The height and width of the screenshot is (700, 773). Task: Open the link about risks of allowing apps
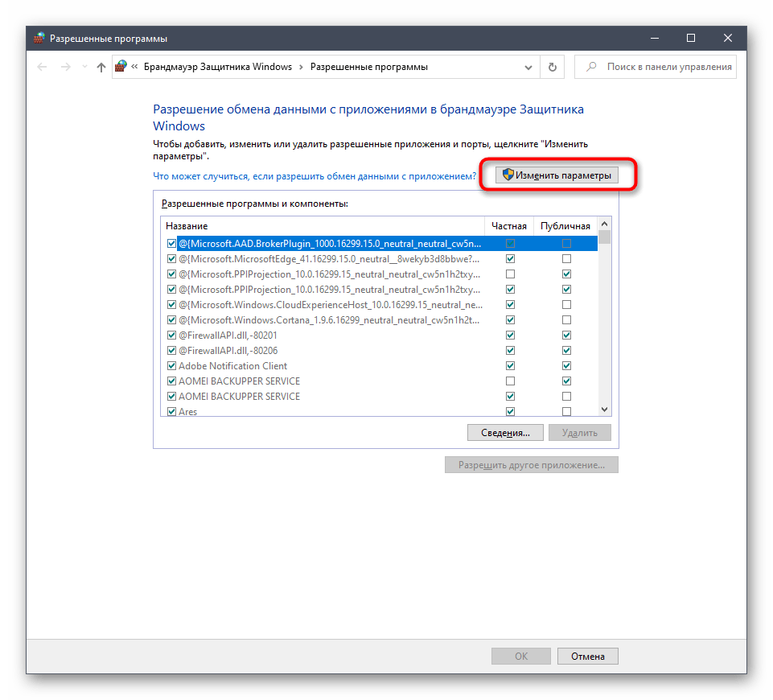[x=315, y=175]
